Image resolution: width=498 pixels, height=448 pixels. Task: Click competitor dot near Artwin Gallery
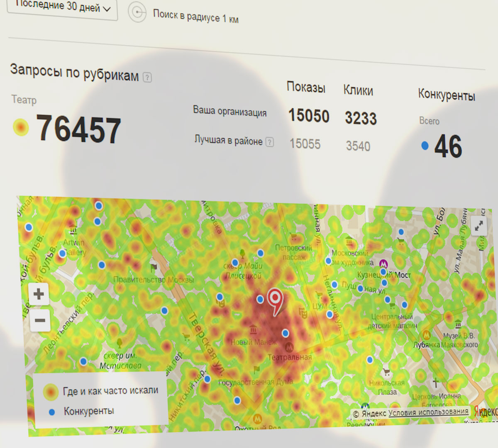pos(62,253)
